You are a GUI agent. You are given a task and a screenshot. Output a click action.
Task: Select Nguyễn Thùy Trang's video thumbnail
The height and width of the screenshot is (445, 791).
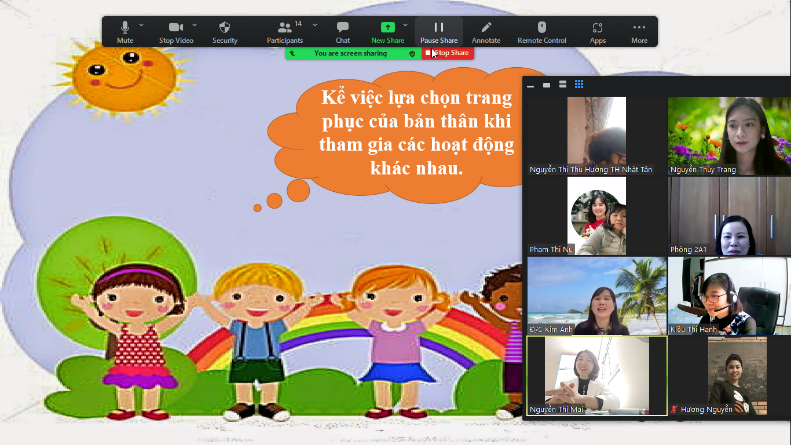tap(728, 135)
